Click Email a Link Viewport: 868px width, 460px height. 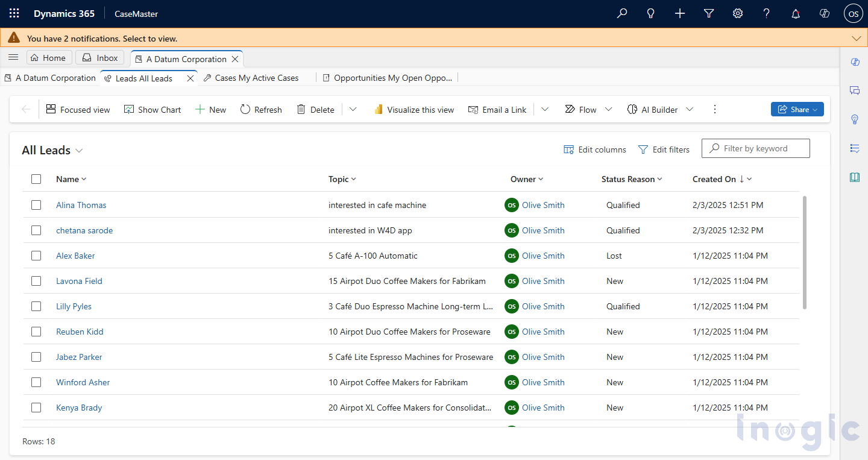[497, 109]
